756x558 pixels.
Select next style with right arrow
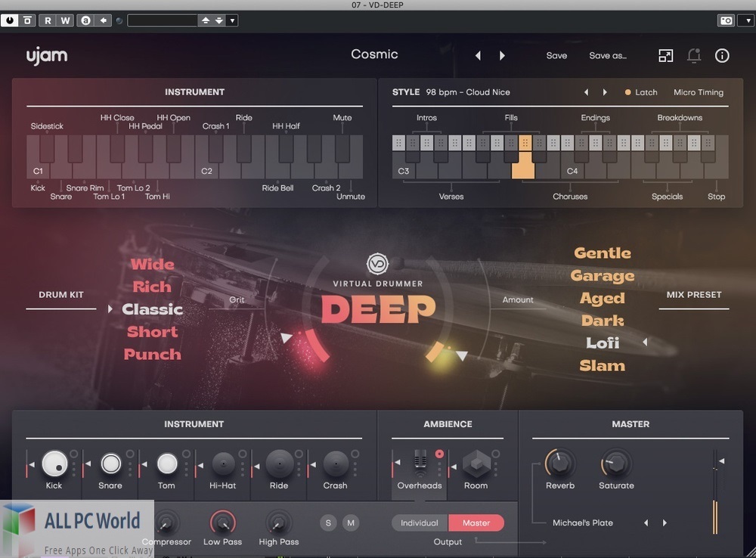tap(605, 92)
